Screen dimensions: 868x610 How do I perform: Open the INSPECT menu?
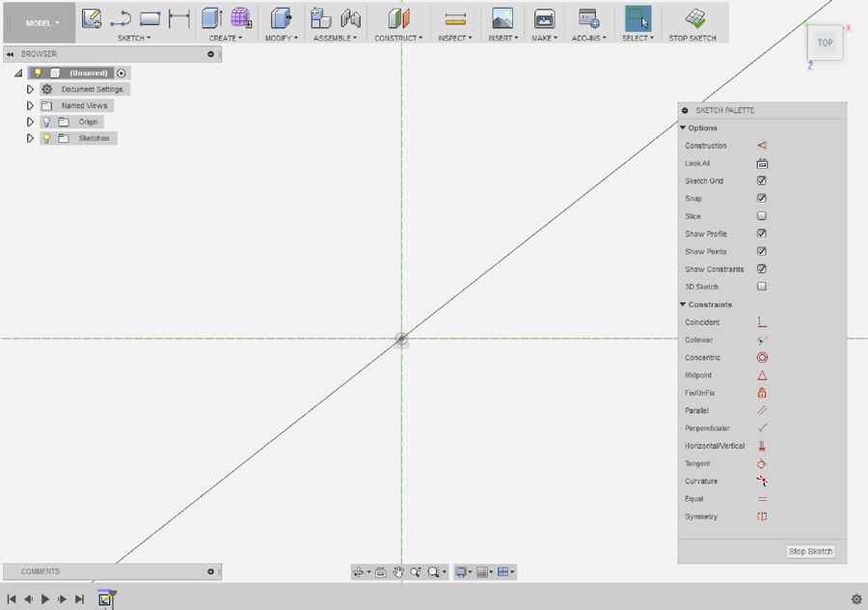(x=455, y=38)
